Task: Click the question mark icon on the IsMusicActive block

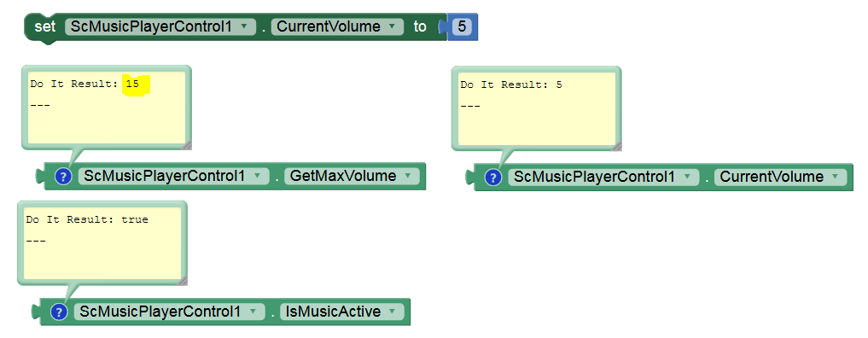Action: click(x=59, y=312)
